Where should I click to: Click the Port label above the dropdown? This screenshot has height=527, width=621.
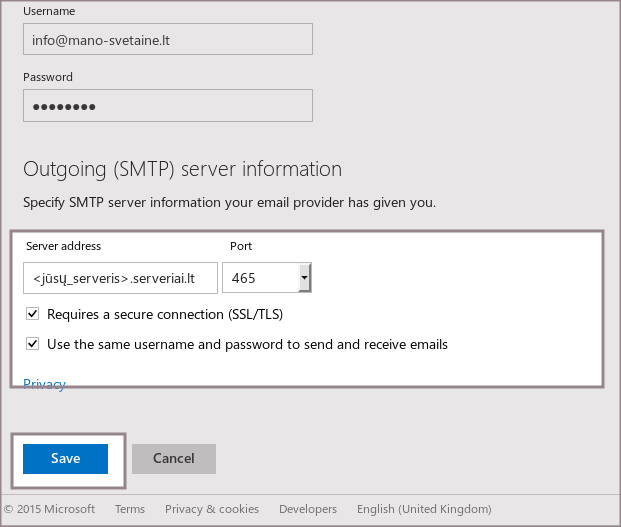pos(240,246)
